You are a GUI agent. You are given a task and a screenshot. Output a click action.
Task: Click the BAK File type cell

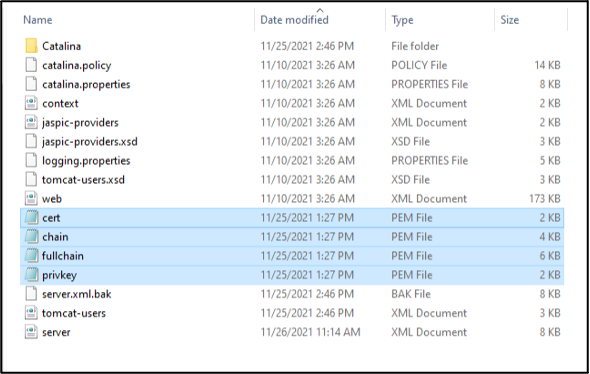point(411,294)
